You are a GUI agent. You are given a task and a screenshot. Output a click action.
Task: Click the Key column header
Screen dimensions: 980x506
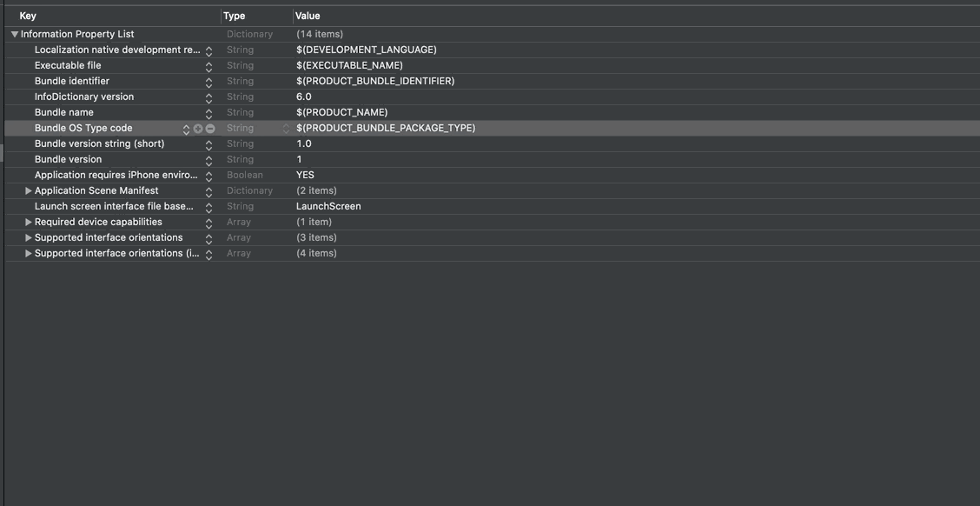(x=26, y=15)
